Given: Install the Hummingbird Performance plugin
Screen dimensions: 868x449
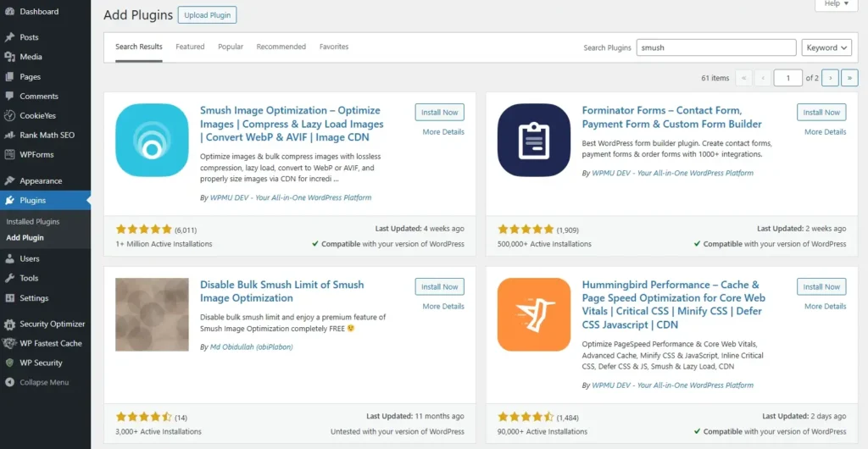Looking at the screenshot, I should tap(821, 287).
